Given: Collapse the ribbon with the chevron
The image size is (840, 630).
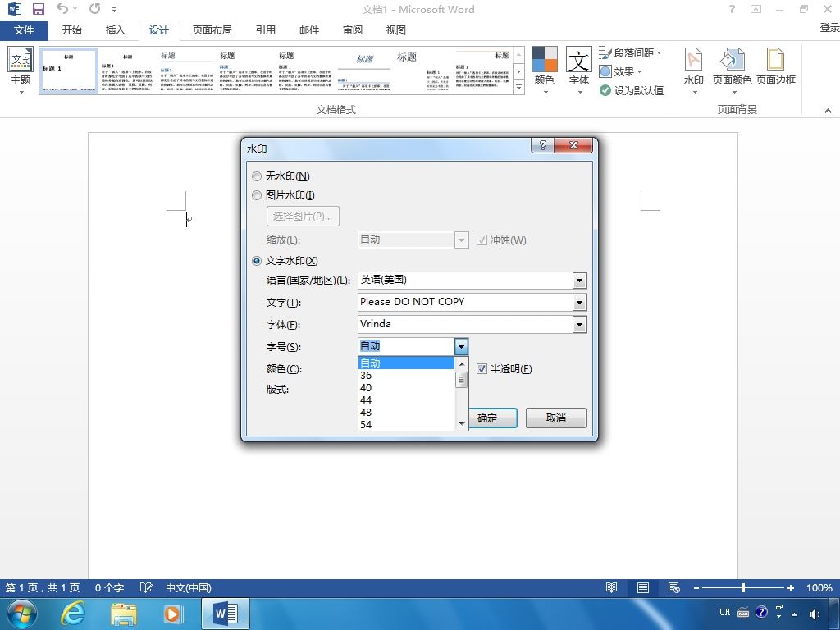Looking at the screenshot, I should point(828,111).
